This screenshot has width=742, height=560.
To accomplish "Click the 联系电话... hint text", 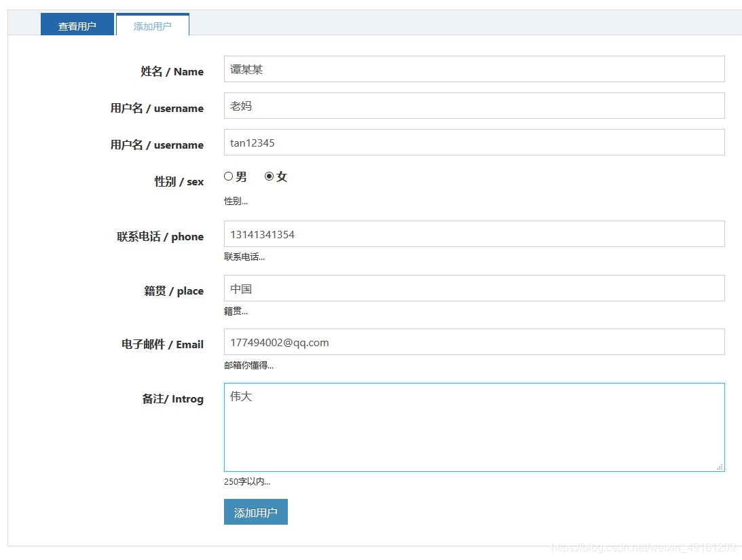I will tap(244, 257).
